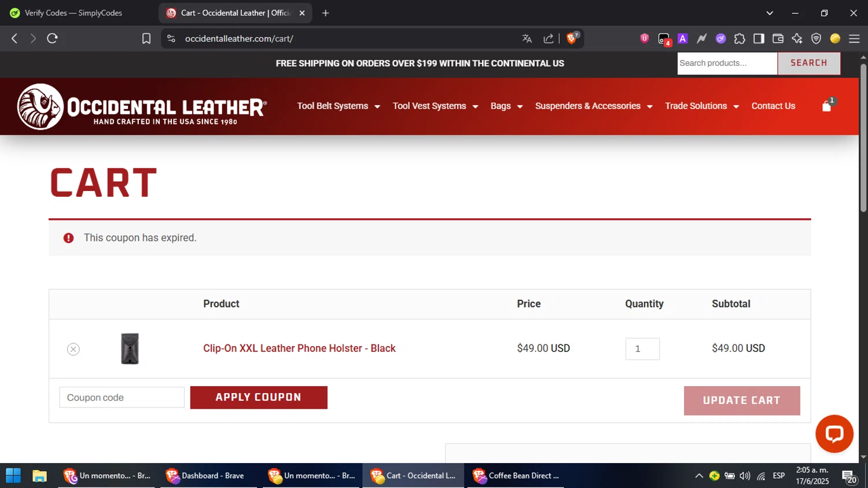Click the page vertical scrollbar thumb
Screen dimensions: 868x488
click(863, 138)
